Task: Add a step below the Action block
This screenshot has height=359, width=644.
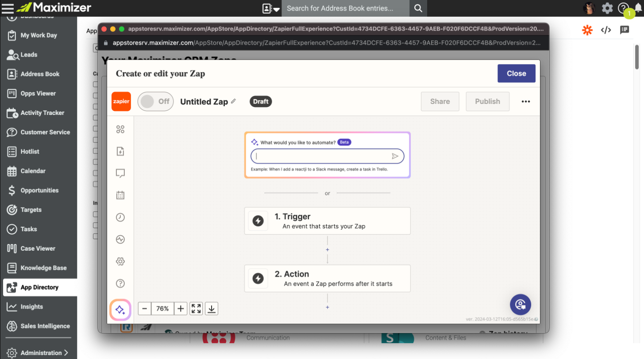Action: [328, 307]
